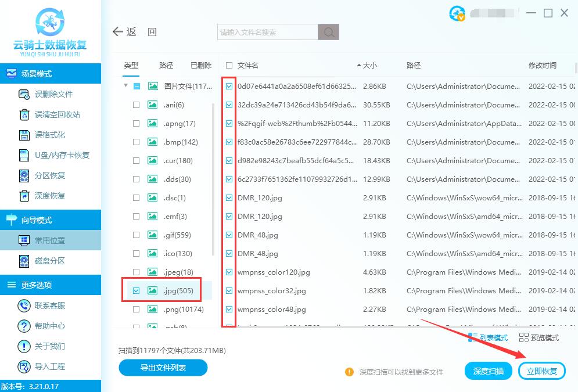
Task: Uncheck wmpnss_color32.jpg checkbox
Action: click(x=229, y=291)
